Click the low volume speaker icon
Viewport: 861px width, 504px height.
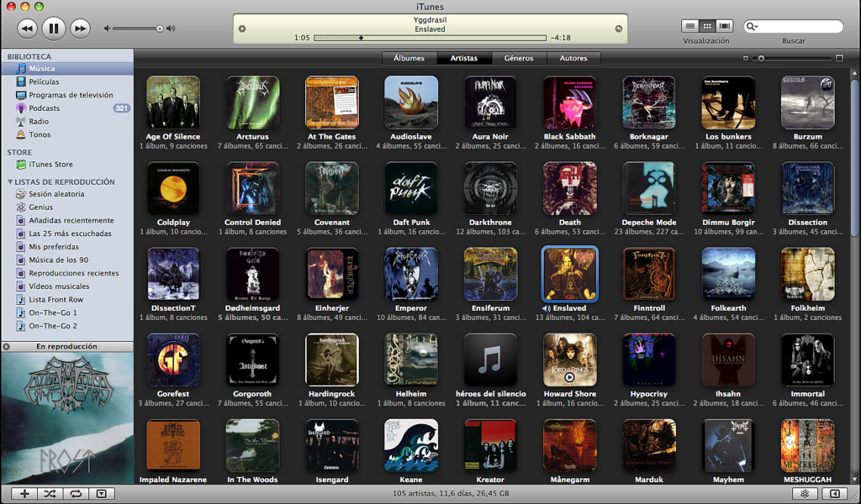pyautogui.click(x=107, y=29)
